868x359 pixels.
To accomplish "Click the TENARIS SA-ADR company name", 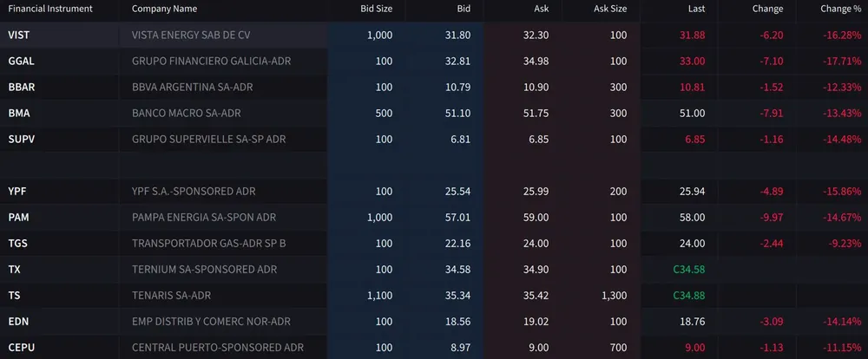I will 171,296.
